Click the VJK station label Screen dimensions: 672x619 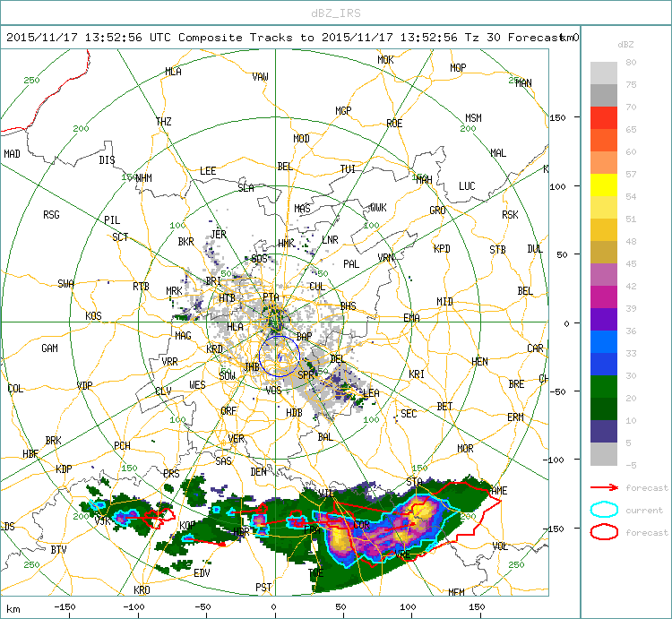[103, 520]
